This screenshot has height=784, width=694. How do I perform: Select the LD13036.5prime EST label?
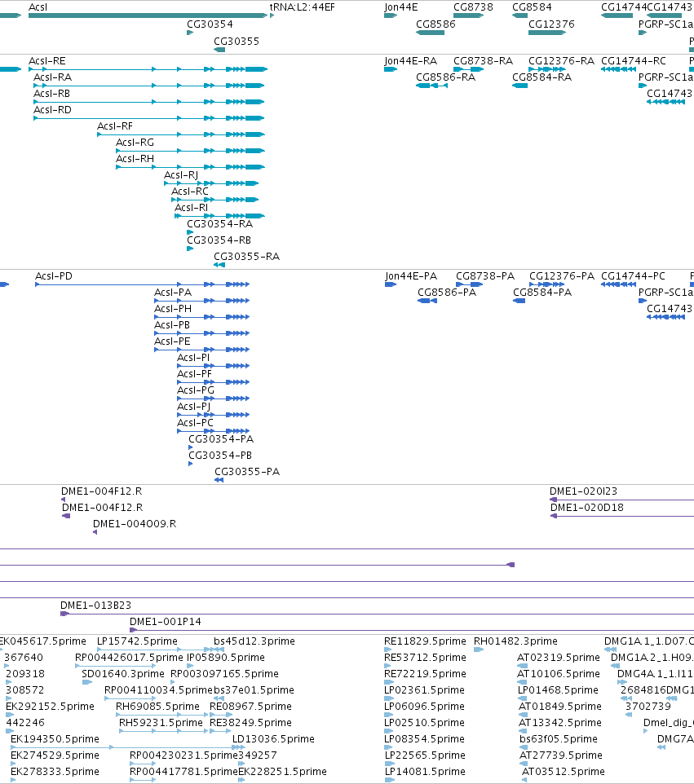pyautogui.click(x=272, y=739)
